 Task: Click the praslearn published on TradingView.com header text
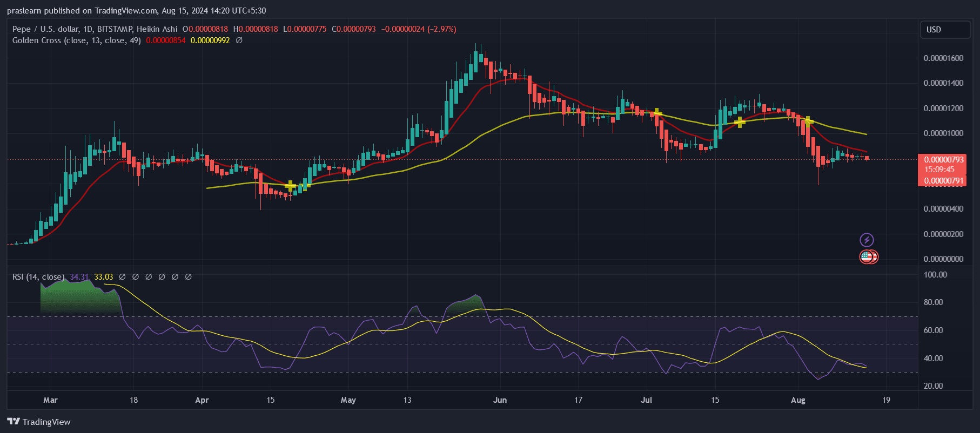coord(136,11)
